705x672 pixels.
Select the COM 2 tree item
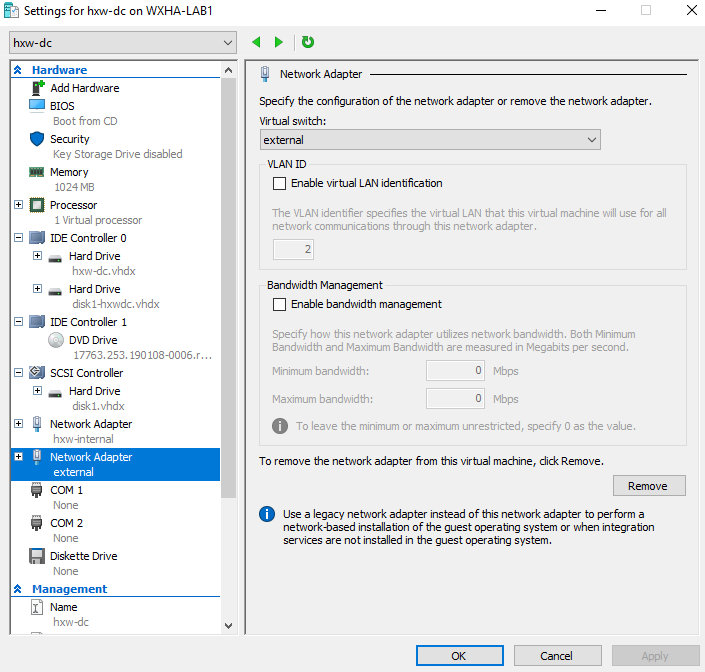point(66,523)
